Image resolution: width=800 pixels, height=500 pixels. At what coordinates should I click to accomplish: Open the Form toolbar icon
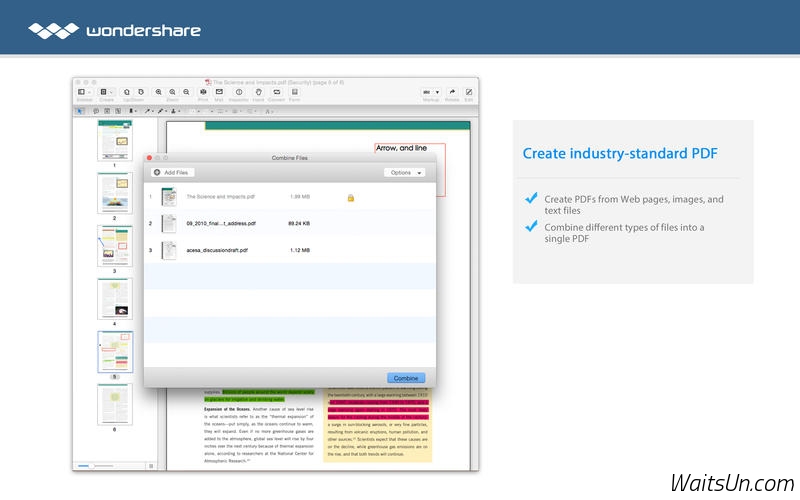pyautogui.click(x=294, y=92)
